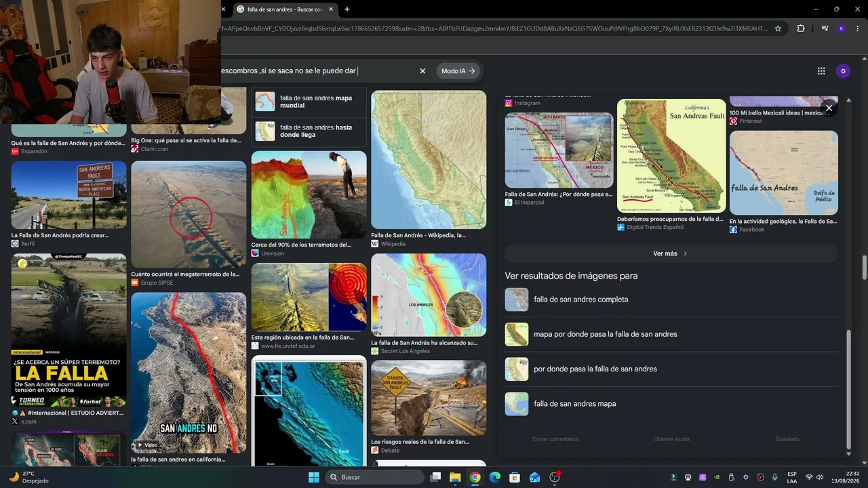
Task: Click the Ver más button
Action: [x=671, y=253]
